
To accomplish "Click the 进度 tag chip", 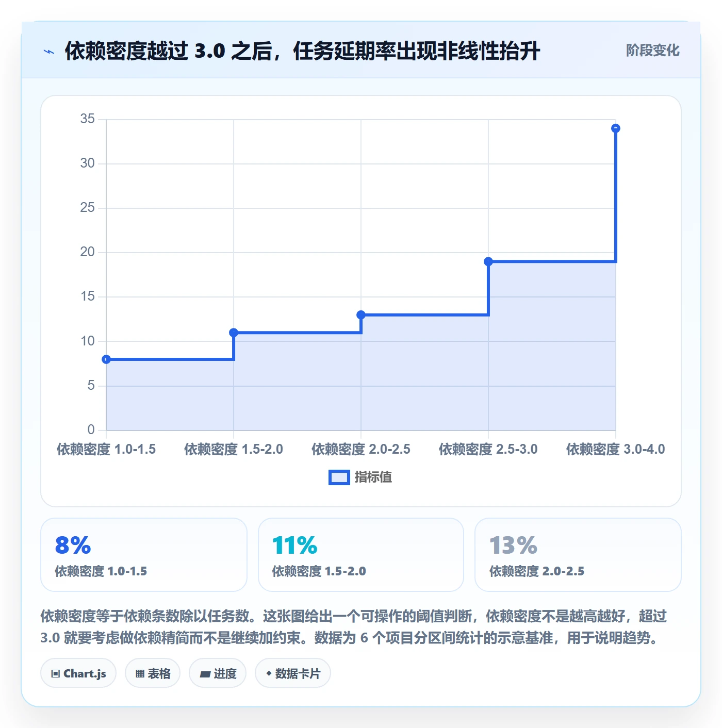I will click(x=218, y=673).
